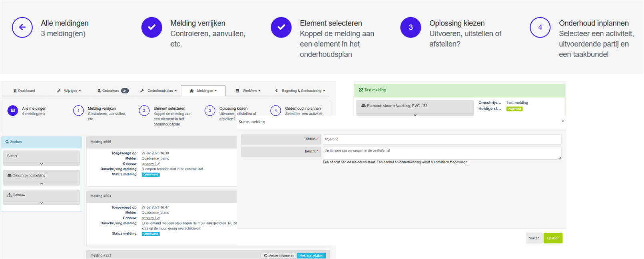Click the small step 2 circle icon
Screen dimensions: 644x259
[144, 111]
